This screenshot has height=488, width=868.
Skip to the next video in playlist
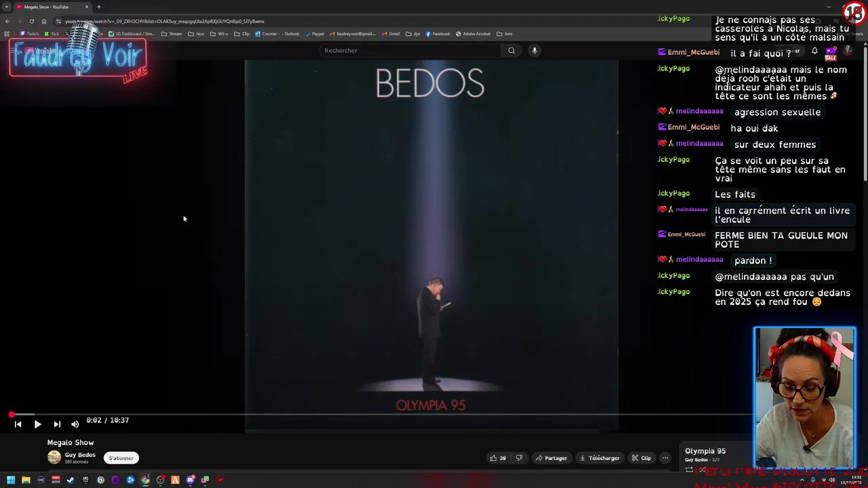[x=57, y=424]
